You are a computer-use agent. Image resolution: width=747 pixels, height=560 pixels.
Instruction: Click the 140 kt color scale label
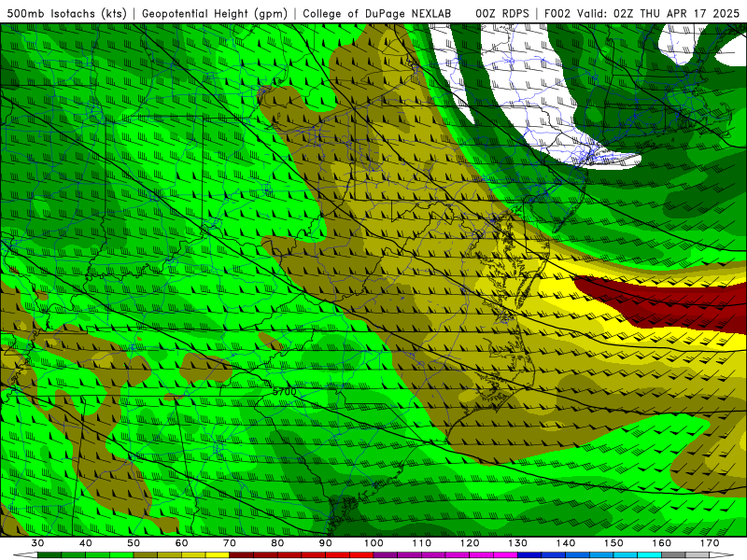pos(566,543)
